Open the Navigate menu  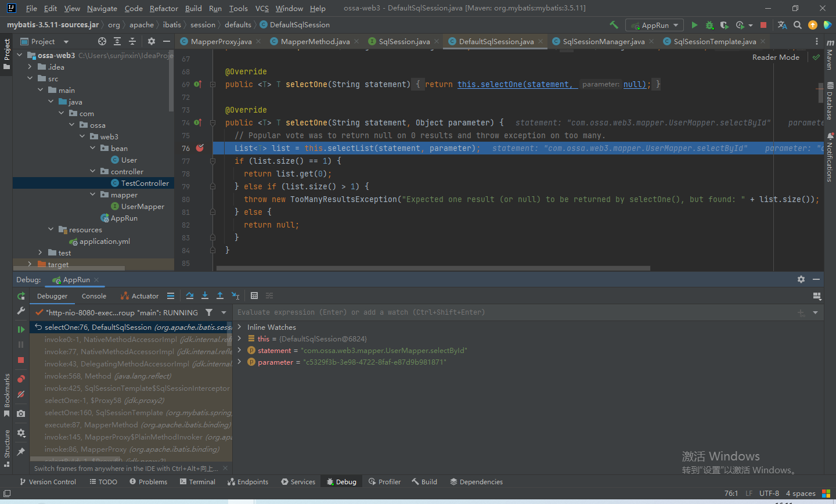click(102, 8)
